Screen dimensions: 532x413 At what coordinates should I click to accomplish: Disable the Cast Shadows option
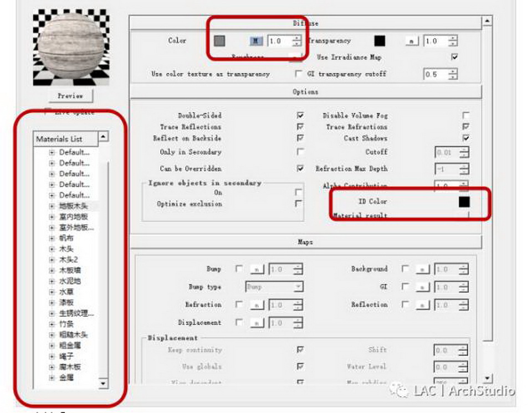[465, 138]
